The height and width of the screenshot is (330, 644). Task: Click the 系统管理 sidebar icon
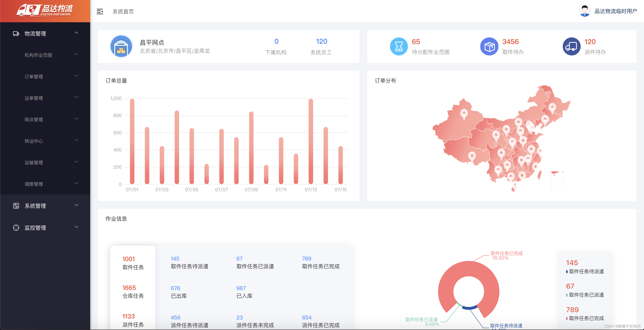pos(16,206)
